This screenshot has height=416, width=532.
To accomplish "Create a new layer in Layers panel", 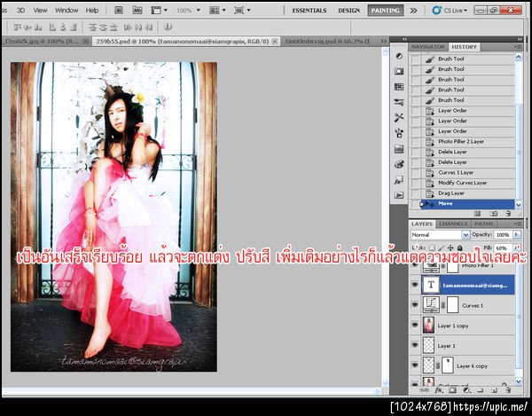I will (495, 390).
